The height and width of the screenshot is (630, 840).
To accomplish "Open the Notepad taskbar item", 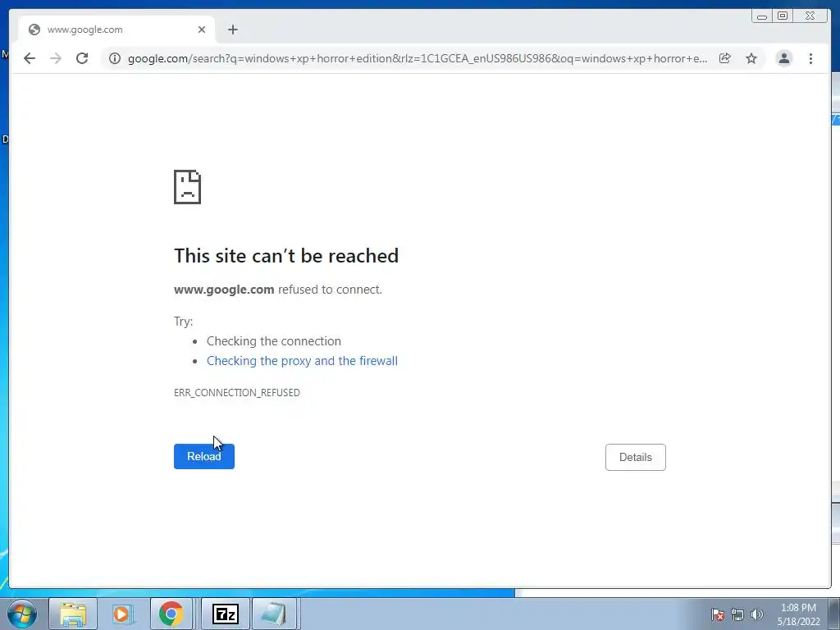I will click(274, 614).
